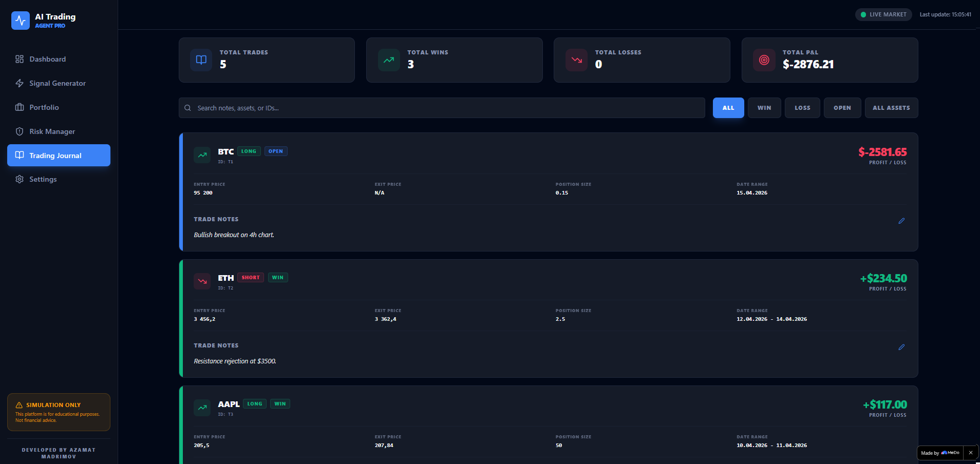The width and height of the screenshot is (980, 464).
Task: Click the Total Wins trending-up icon
Action: pyautogui.click(x=389, y=60)
